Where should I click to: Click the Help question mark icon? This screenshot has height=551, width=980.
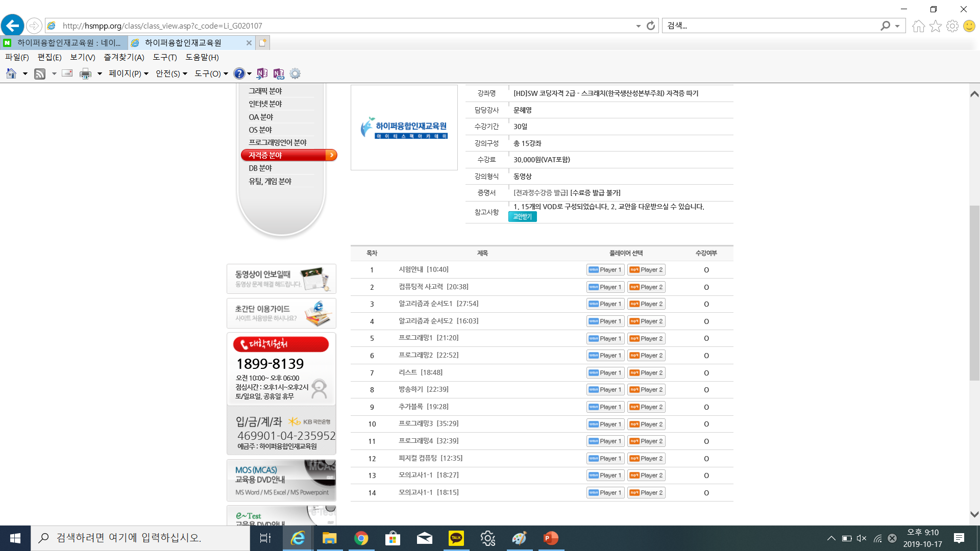(239, 73)
